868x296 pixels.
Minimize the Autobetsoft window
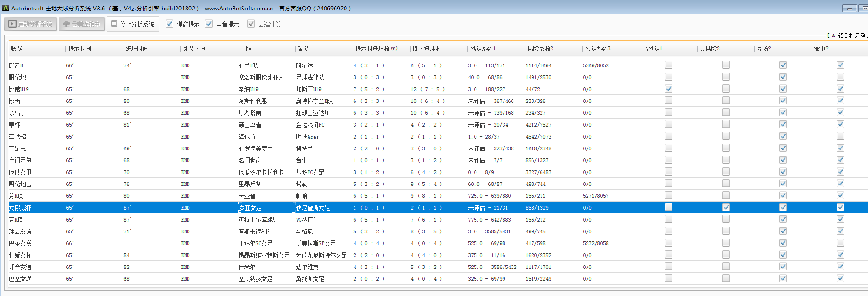(x=849, y=9)
